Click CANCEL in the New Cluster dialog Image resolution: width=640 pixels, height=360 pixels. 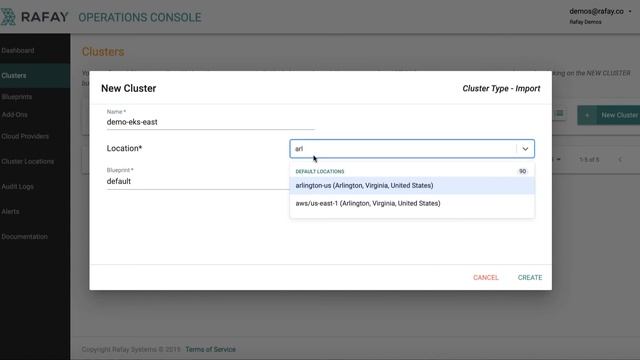point(486,278)
